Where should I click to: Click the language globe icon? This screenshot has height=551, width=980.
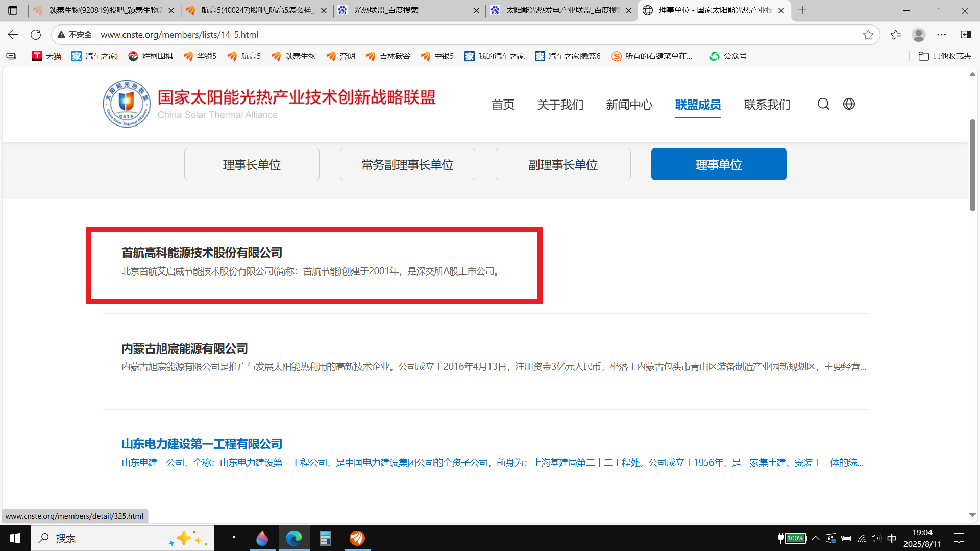pyautogui.click(x=849, y=104)
